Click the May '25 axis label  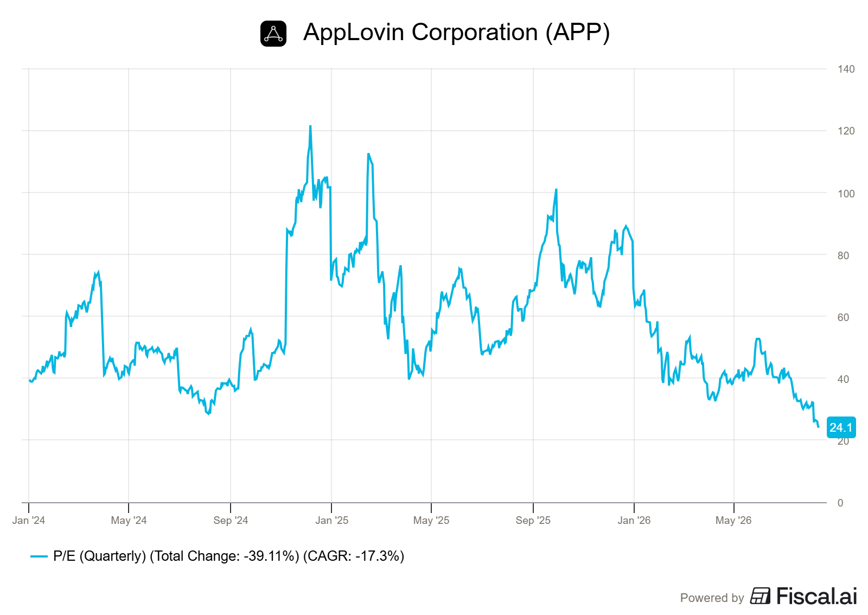(431, 520)
